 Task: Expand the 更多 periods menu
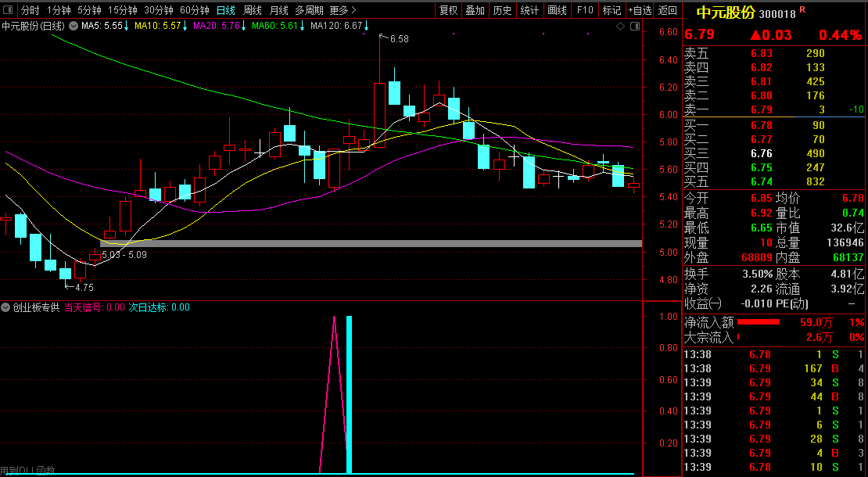tap(343, 10)
